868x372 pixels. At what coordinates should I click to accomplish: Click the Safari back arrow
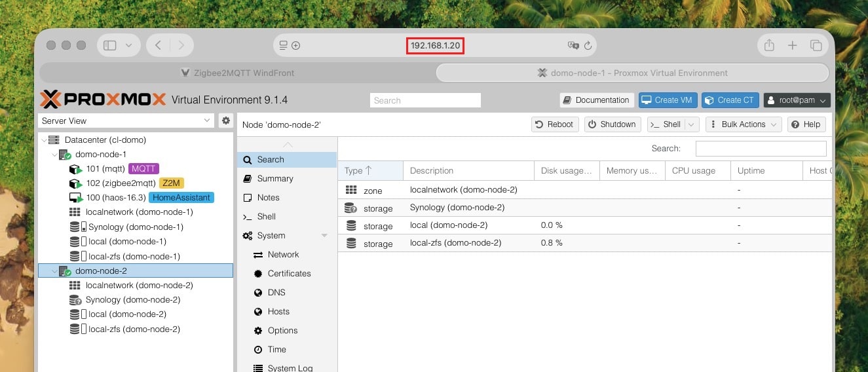click(x=159, y=45)
